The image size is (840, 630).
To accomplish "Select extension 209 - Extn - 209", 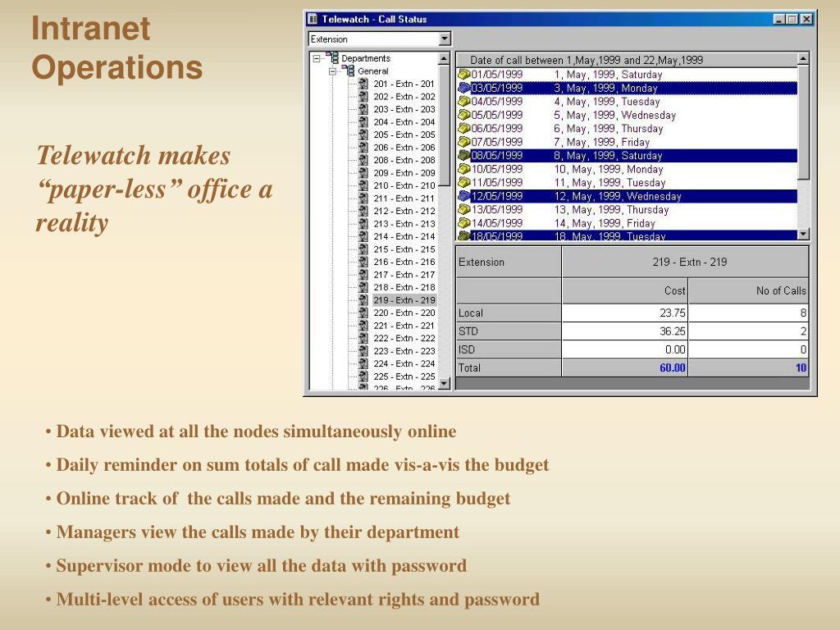I will click(x=404, y=173).
